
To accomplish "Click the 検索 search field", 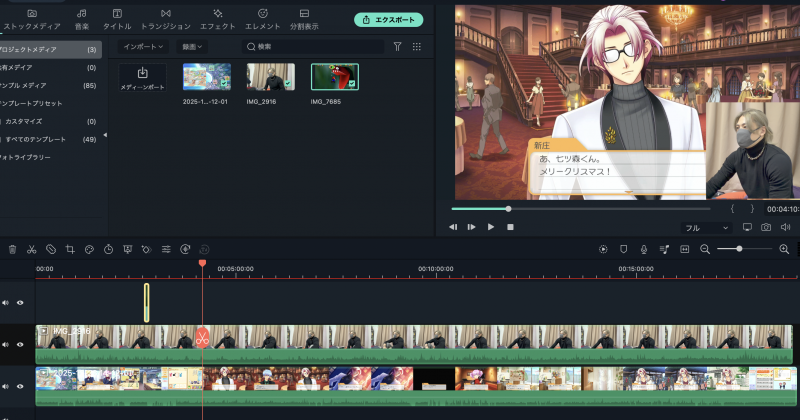I will click(x=313, y=46).
